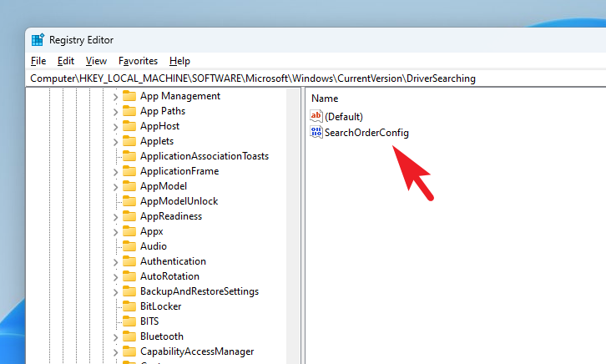Image resolution: width=606 pixels, height=364 pixels.
Task: Select the BITS key label
Action: 149,321
